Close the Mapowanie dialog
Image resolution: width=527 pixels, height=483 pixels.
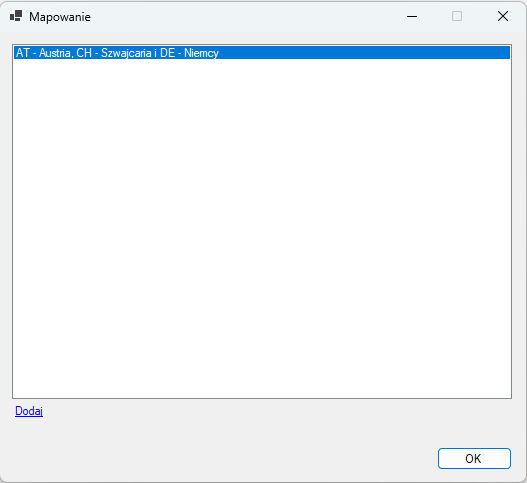(x=503, y=16)
